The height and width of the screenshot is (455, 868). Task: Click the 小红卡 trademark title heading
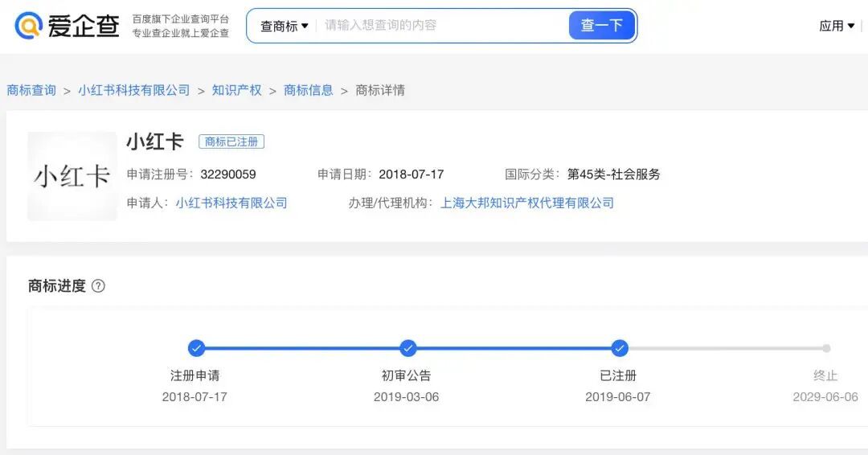point(155,141)
